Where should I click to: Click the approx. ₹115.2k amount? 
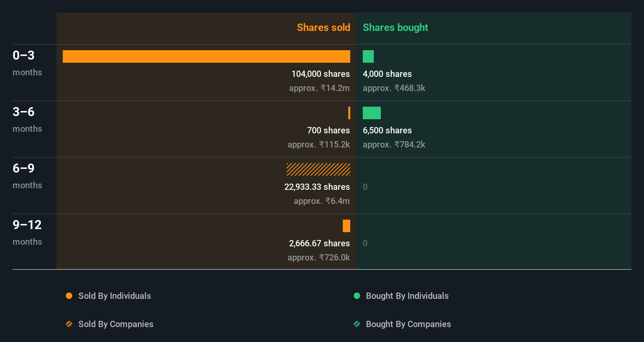pyautogui.click(x=318, y=144)
